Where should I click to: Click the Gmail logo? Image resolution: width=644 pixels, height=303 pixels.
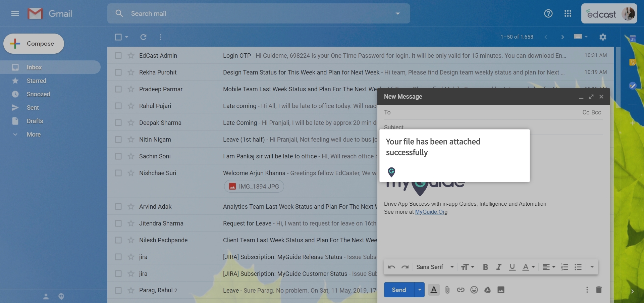coord(50,13)
